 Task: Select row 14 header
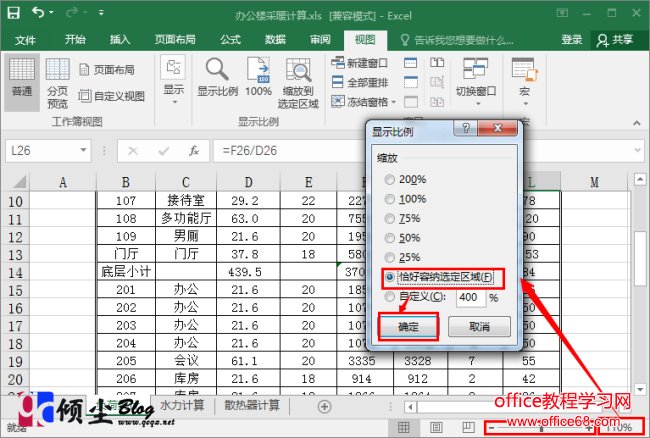click(15, 272)
